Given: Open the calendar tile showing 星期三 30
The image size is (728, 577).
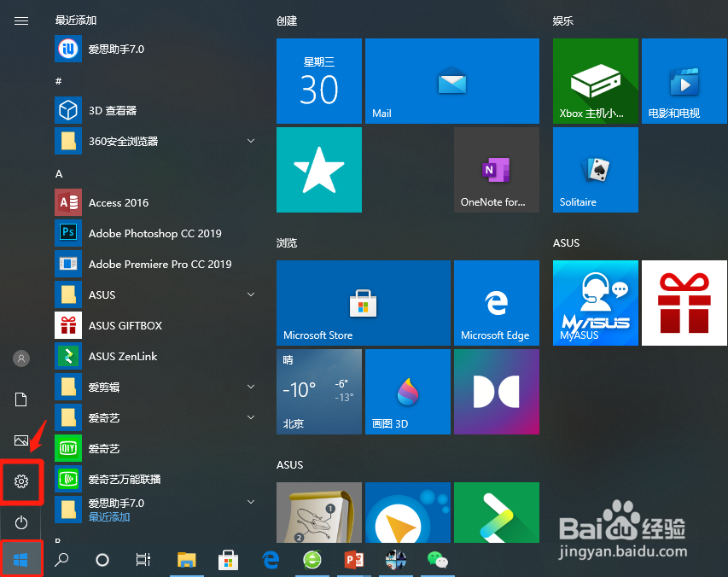Looking at the screenshot, I should 319,81.
